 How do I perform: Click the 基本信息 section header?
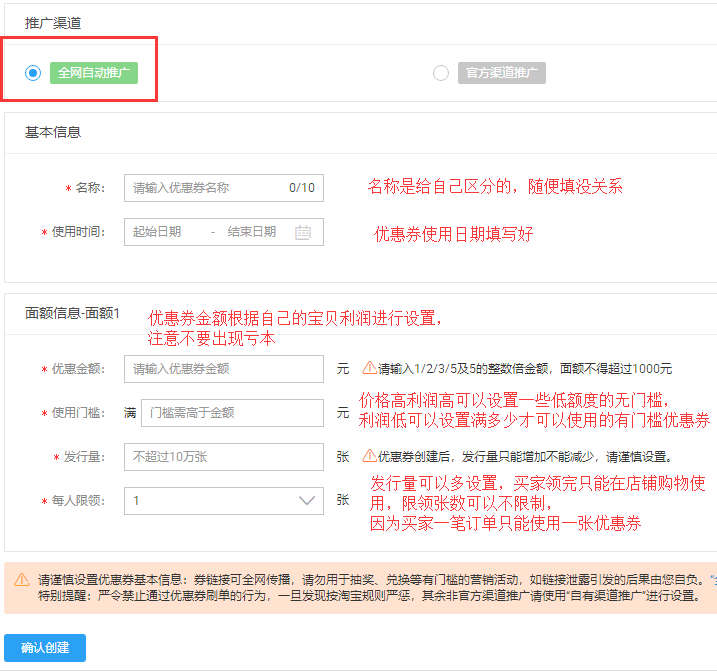(53, 132)
